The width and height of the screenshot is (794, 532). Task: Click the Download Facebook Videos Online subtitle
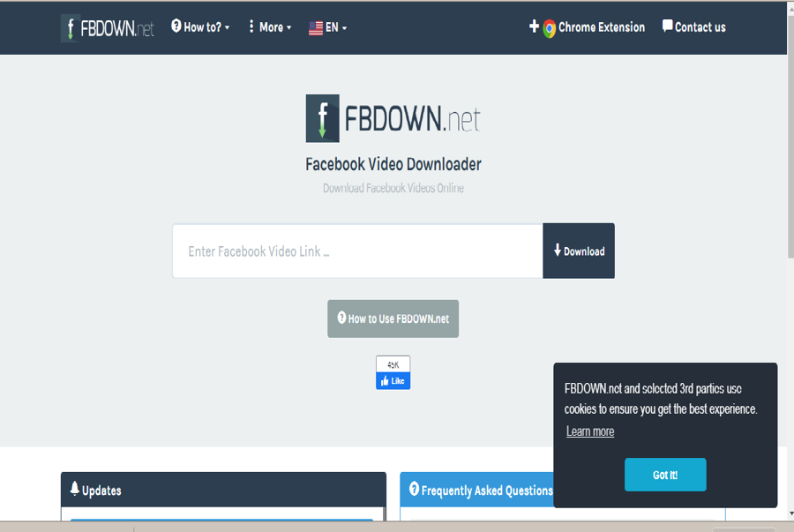[393, 188]
